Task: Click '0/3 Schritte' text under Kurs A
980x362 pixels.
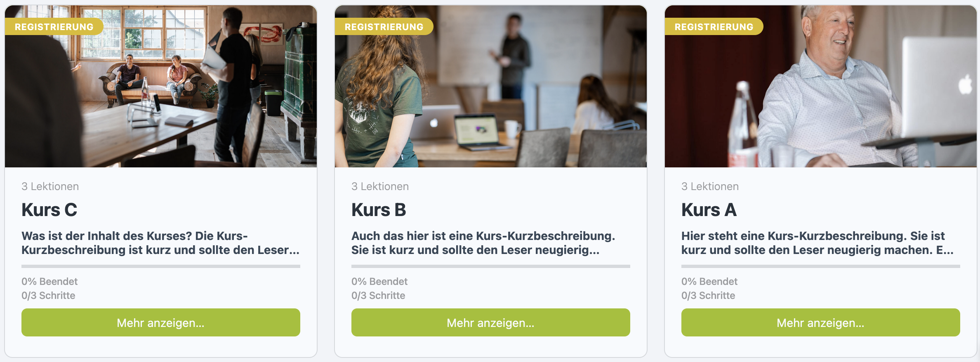Action: (708, 296)
